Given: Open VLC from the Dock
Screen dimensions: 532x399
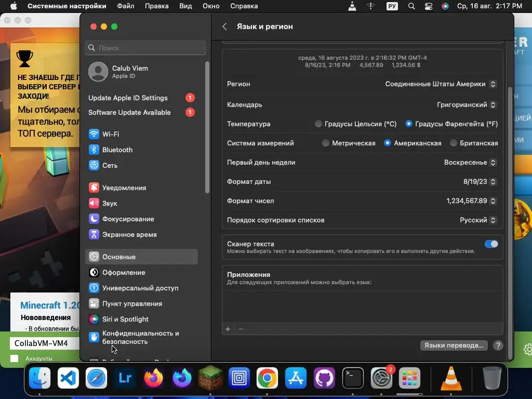Looking at the screenshot, I should point(451,378).
